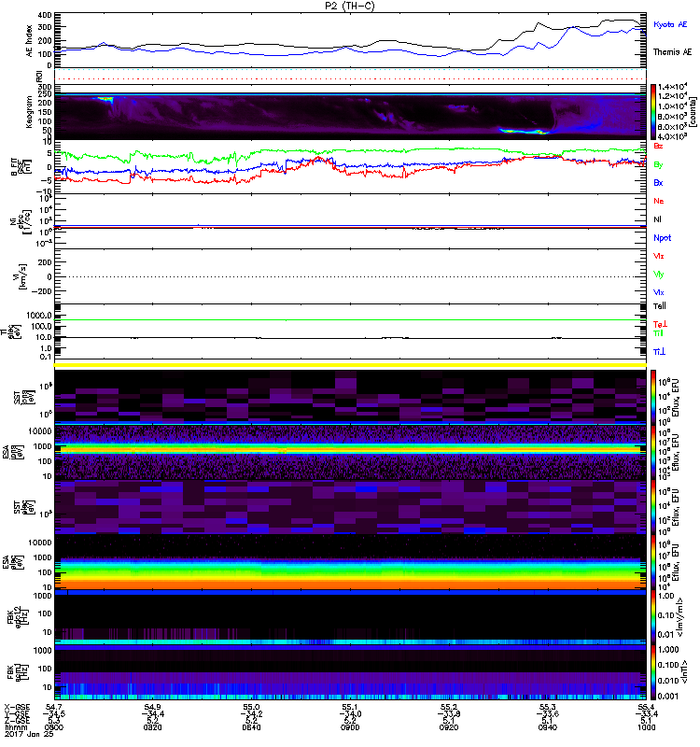Click the "-200" tick on the Vi axis
700x747 pixels.
click(41, 291)
